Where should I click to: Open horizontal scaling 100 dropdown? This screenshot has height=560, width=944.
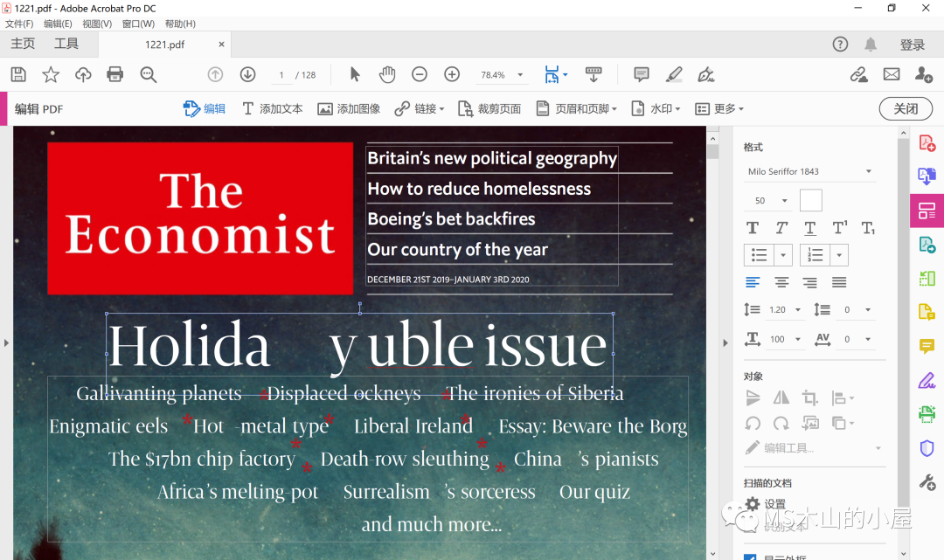pyautogui.click(x=798, y=339)
